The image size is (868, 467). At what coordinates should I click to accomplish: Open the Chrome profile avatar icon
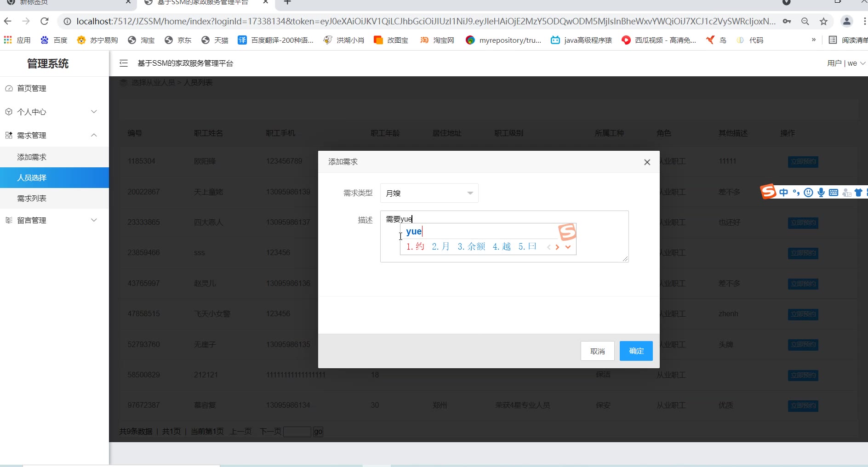(x=846, y=21)
